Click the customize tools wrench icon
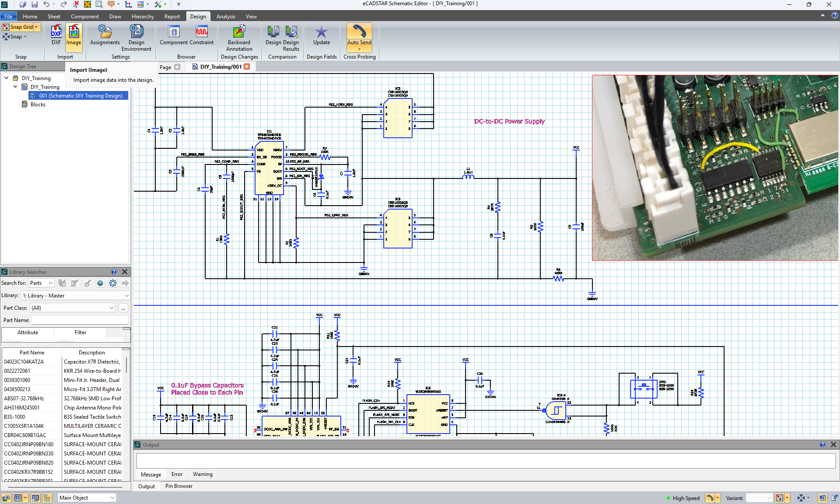Viewport: 840px width, 504px height. pyautogui.click(x=158, y=4)
